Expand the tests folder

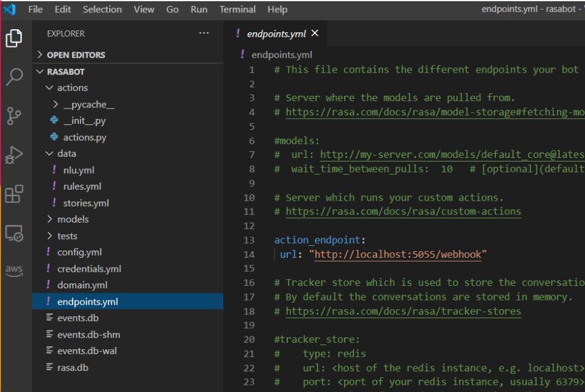[49, 236]
